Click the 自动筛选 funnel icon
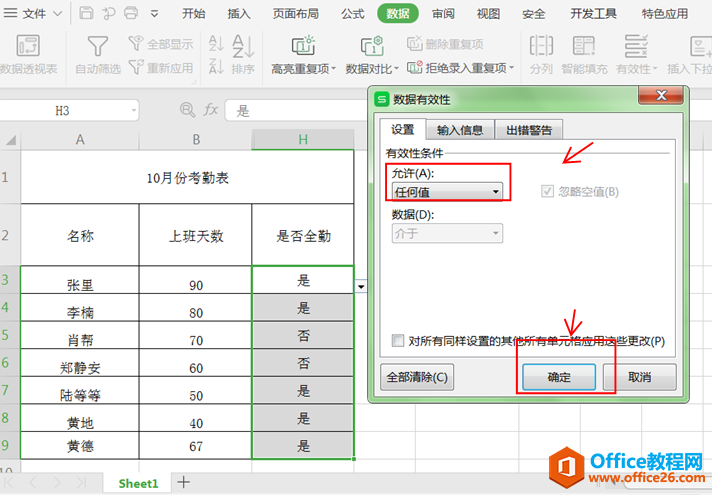 [x=98, y=46]
